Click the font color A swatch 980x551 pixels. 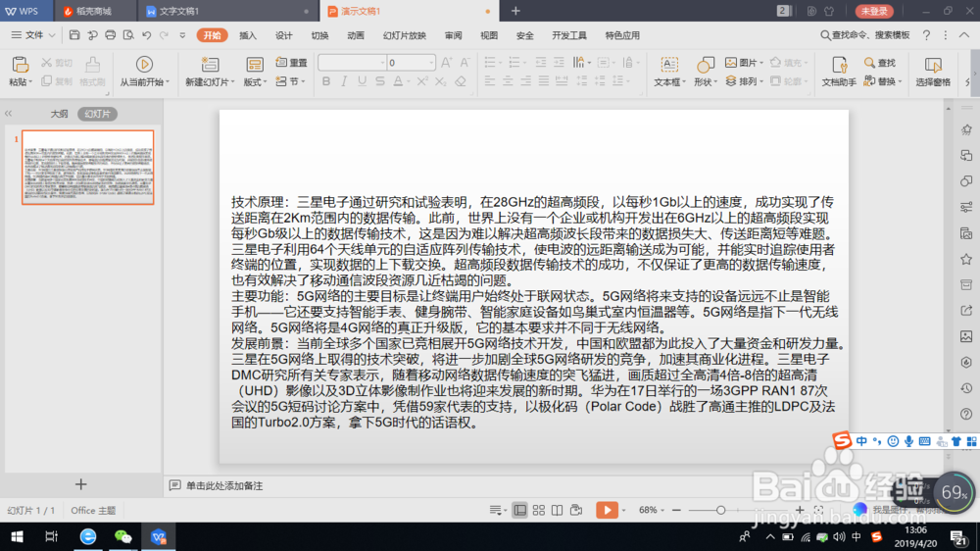click(x=398, y=81)
